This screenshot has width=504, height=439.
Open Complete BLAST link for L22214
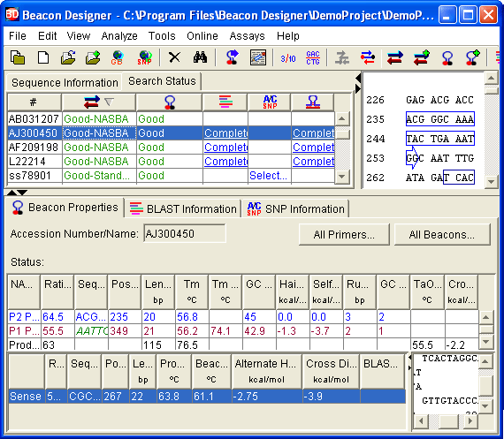[x=226, y=162]
